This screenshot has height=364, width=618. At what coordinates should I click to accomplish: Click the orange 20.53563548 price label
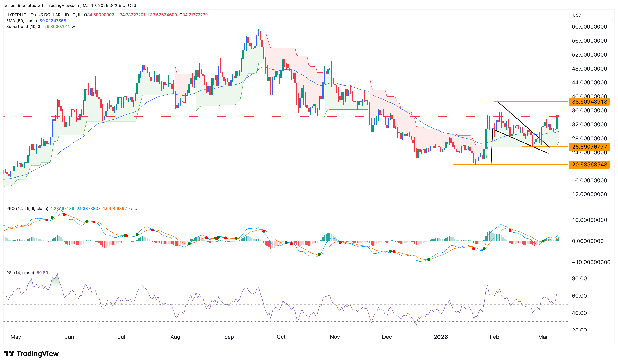pos(589,165)
